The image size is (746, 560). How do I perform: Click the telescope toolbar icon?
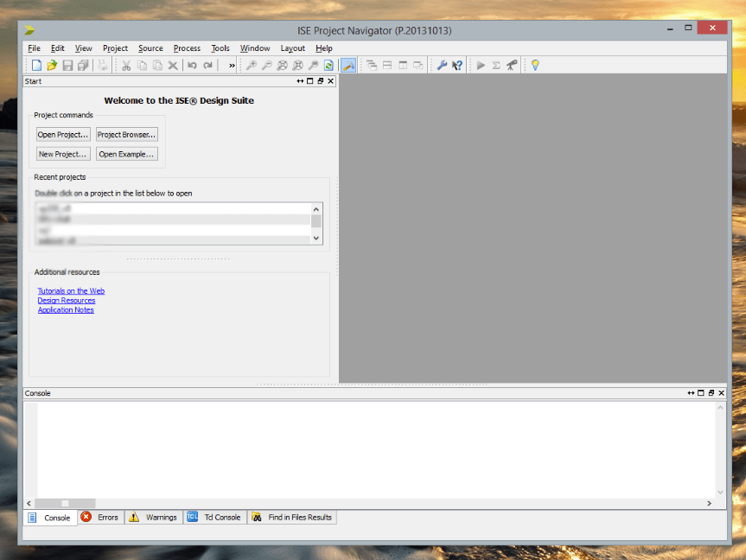point(512,65)
